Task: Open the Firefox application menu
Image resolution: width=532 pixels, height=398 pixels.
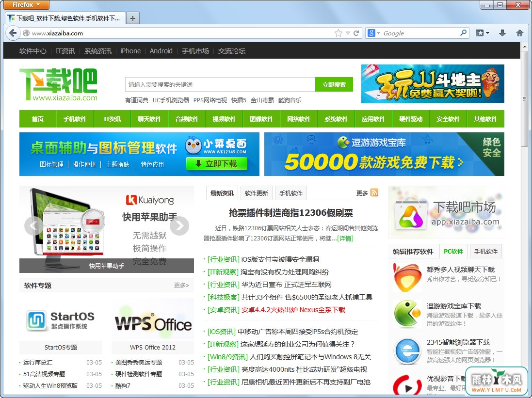Action: coord(27,5)
